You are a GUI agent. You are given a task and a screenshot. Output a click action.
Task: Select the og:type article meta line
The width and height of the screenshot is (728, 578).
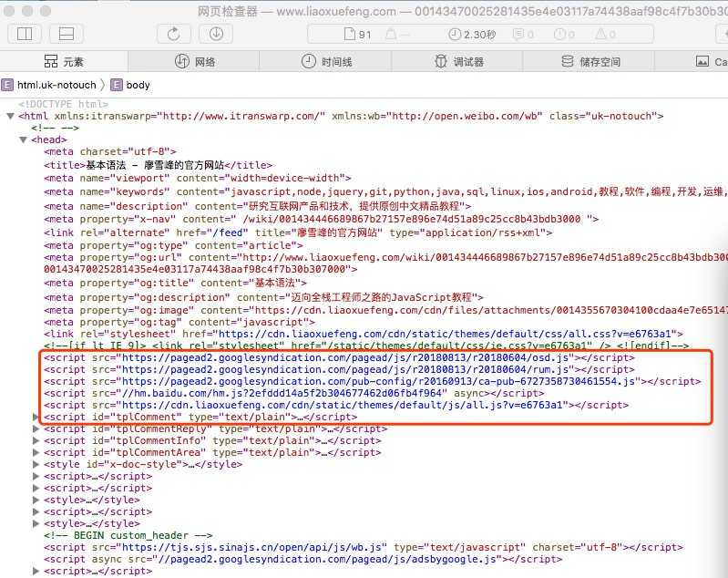click(x=173, y=245)
